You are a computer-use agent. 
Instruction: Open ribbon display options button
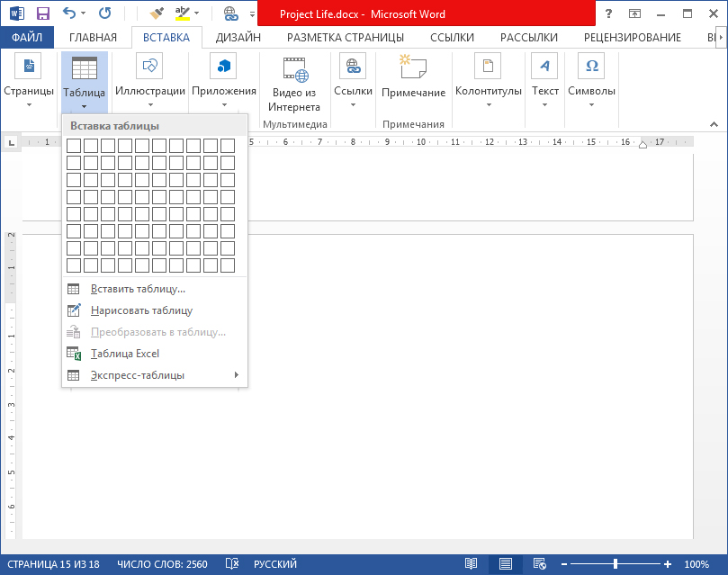coord(634,13)
